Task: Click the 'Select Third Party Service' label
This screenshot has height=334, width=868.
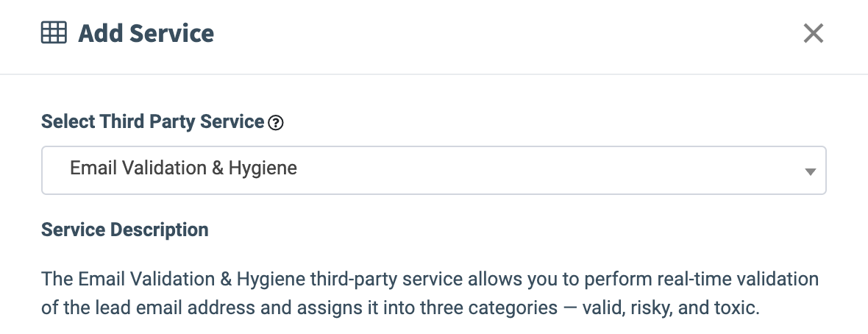Action: coord(152,121)
